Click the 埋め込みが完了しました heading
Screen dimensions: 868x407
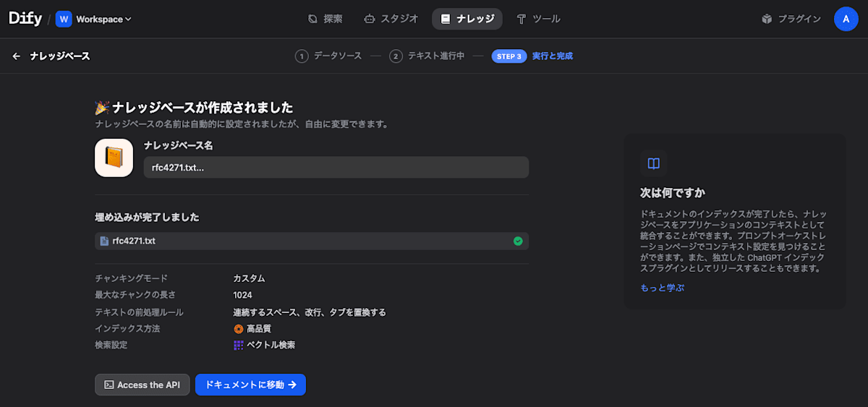click(148, 217)
